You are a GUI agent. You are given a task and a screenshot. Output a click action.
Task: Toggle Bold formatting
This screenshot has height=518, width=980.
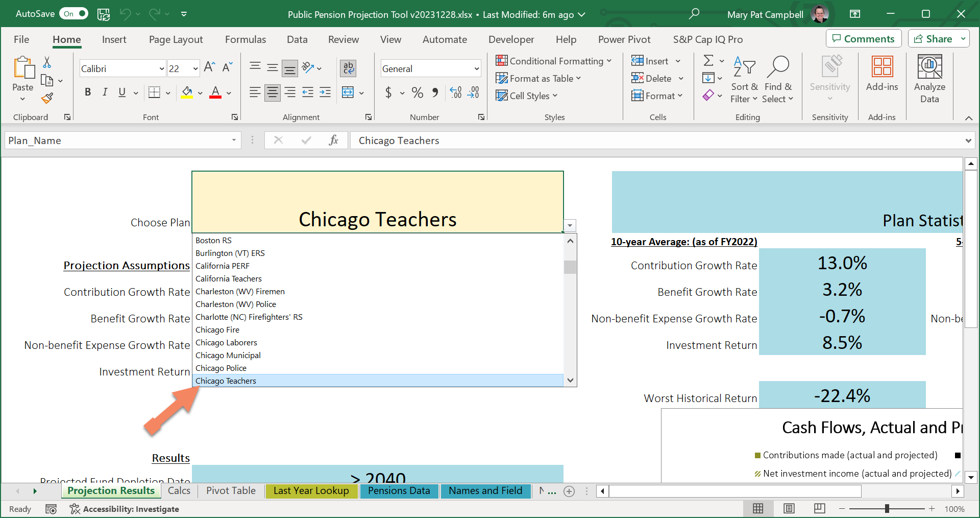click(x=88, y=92)
